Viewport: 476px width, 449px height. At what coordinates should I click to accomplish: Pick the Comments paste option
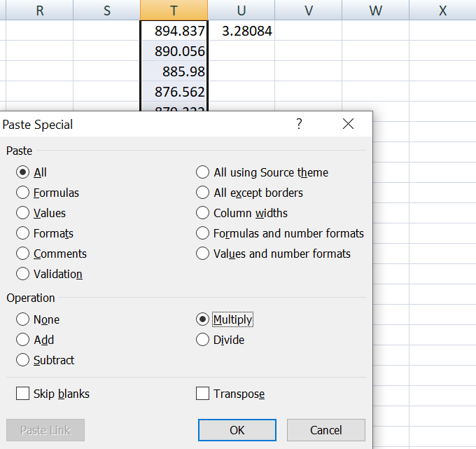(22, 254)
